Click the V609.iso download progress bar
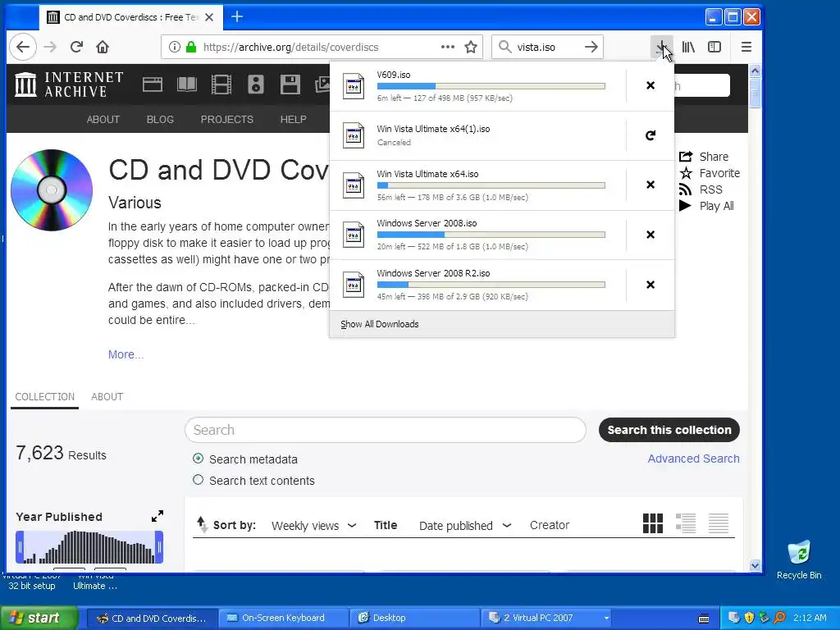The height and width of the screenshot is (630, 840). click(x=491, y=85)
